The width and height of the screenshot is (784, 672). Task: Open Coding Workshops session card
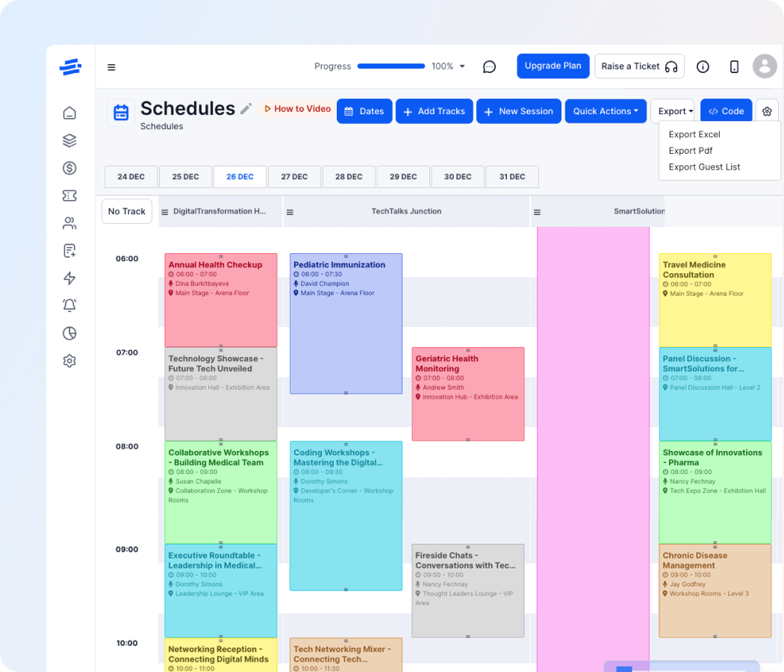tap(346, 515)
